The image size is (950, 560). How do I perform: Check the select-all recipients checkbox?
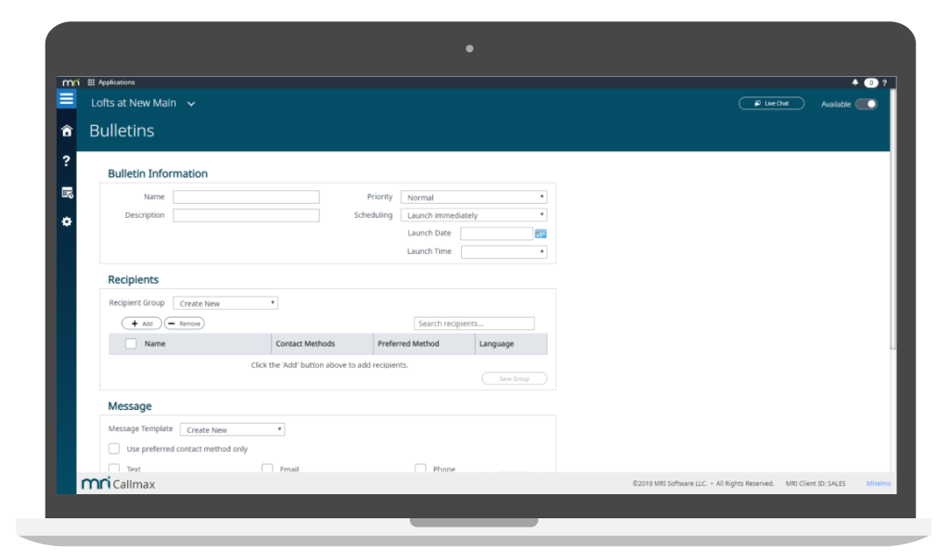[x=131, y=344]
